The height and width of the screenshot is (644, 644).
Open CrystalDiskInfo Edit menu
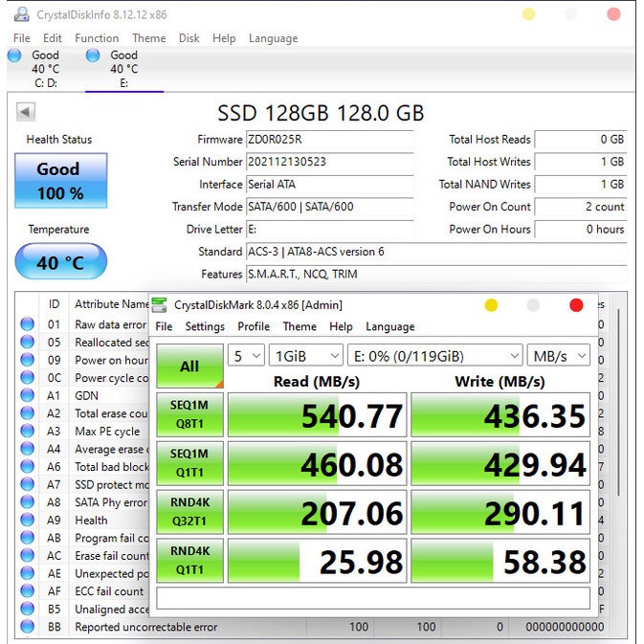point(53,38)
